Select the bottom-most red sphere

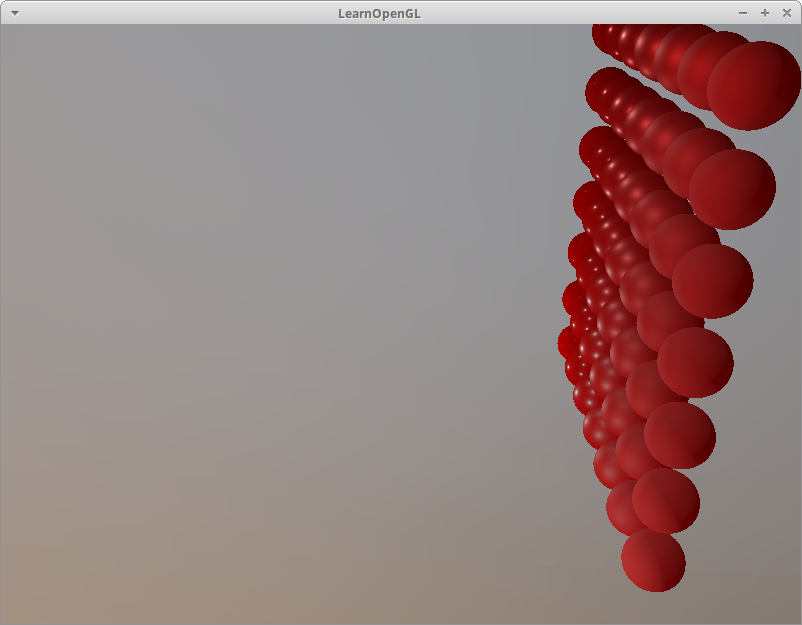click(x=653, y=561)
